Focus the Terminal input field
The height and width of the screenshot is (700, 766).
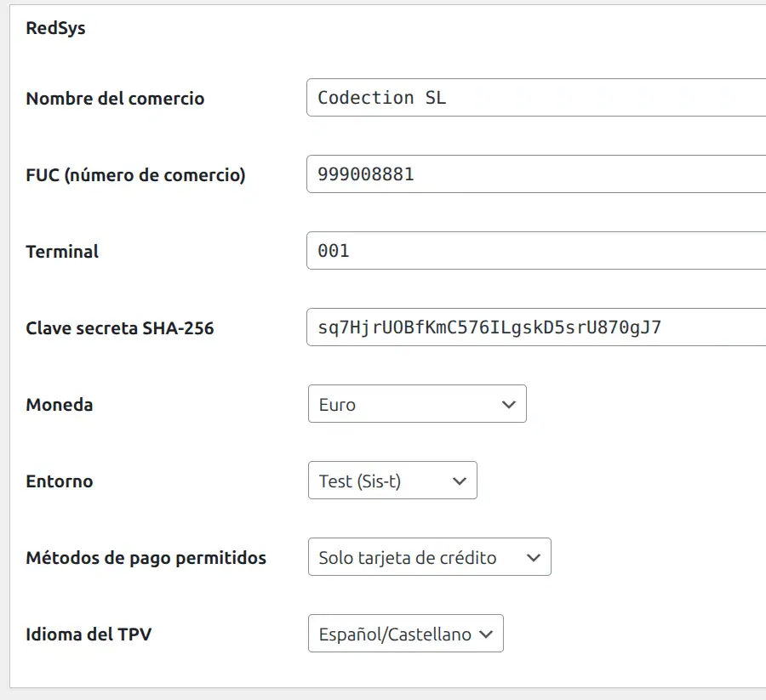click(536, 251)
